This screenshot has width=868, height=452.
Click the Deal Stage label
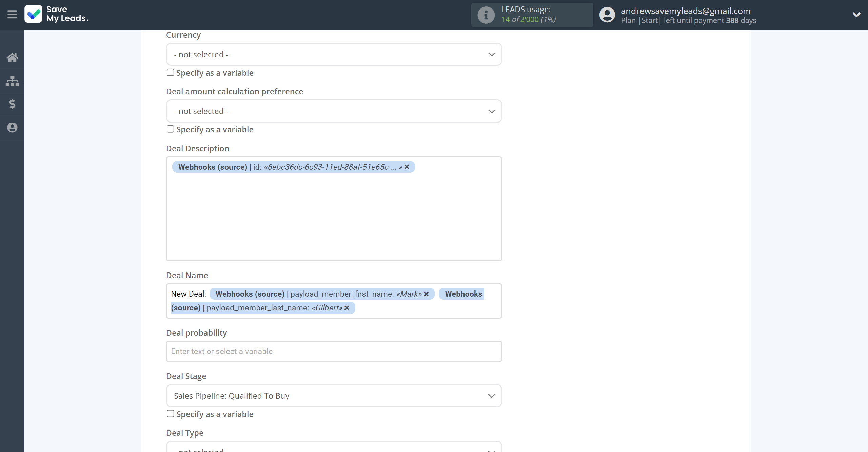(x=186, y=376)
